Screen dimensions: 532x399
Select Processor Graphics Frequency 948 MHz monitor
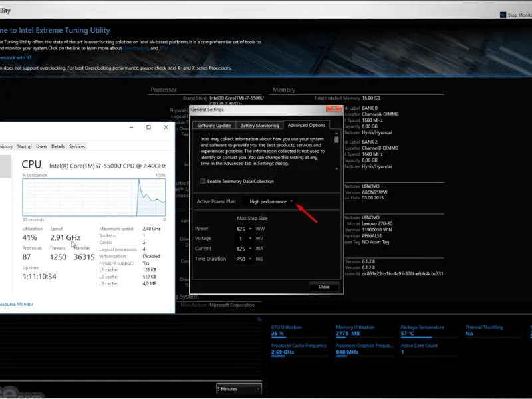(x=363, y=350)
